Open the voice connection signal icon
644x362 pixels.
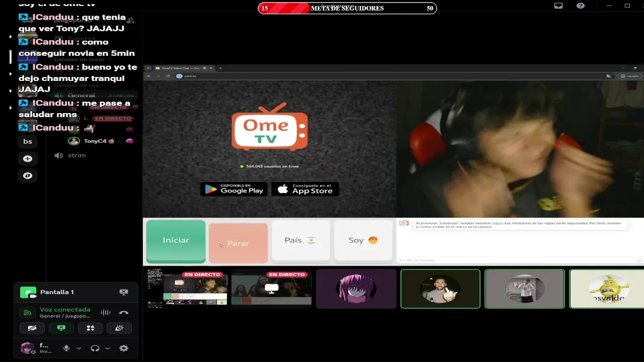pos(28,313)
